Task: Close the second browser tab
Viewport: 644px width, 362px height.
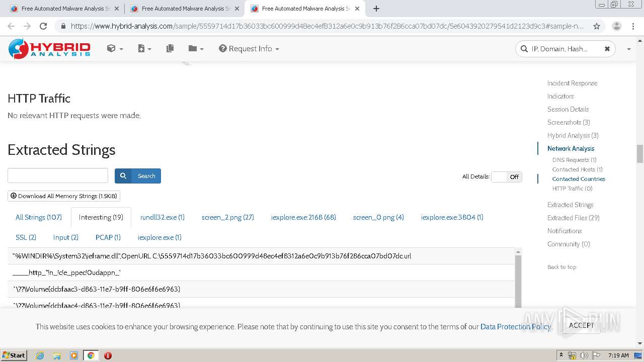Action: 237,9
